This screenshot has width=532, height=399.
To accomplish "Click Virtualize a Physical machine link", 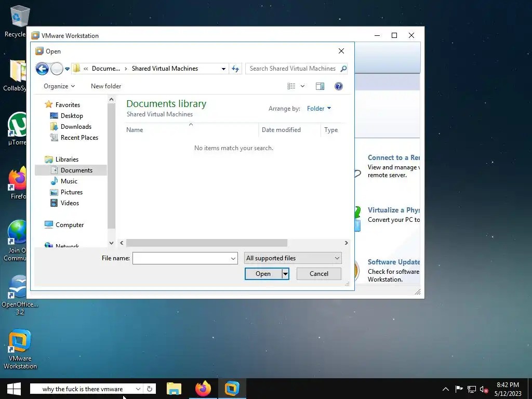I will tap(394, 210).
